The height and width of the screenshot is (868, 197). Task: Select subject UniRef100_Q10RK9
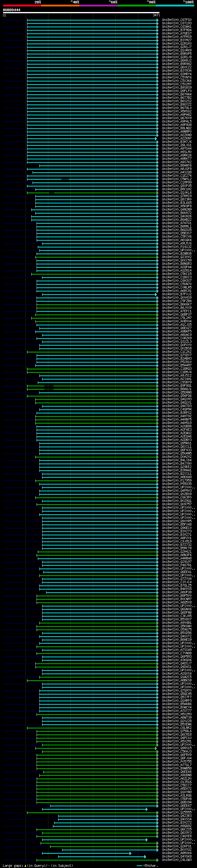(177, 50)
